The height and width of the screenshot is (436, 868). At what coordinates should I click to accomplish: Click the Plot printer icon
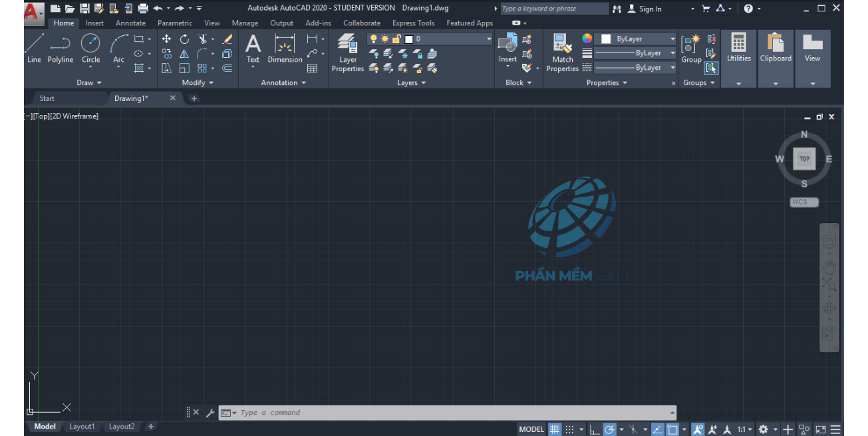142,9
